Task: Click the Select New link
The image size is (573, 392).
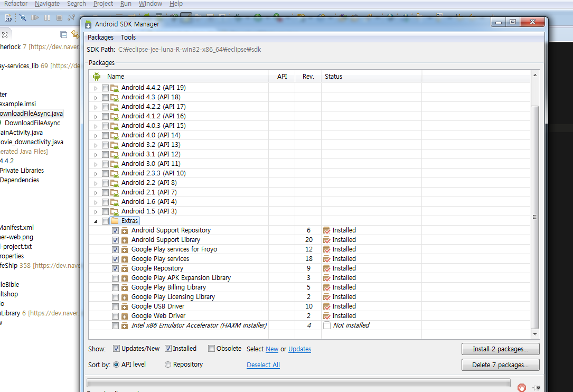Action: (272, 349)
